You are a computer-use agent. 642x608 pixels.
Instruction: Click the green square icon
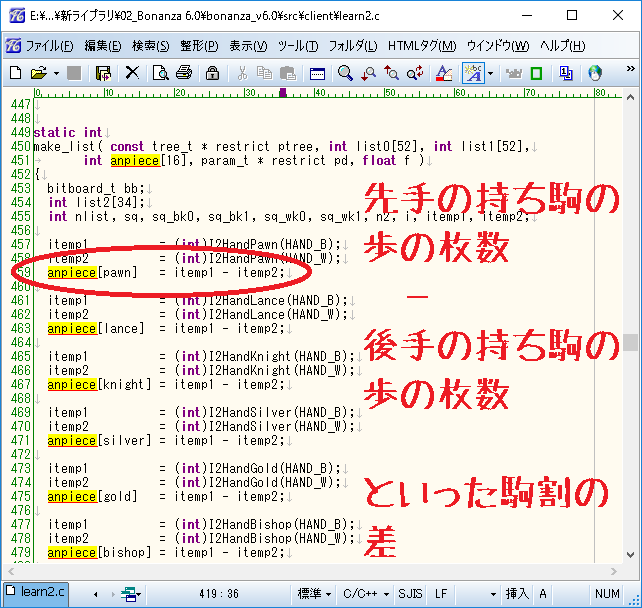pyautogui.click(x=536, y=74)
